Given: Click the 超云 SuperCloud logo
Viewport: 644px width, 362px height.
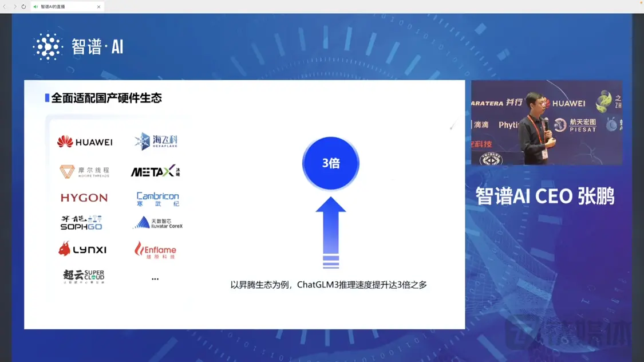Looking at the screenshot, I should [84, 276].
